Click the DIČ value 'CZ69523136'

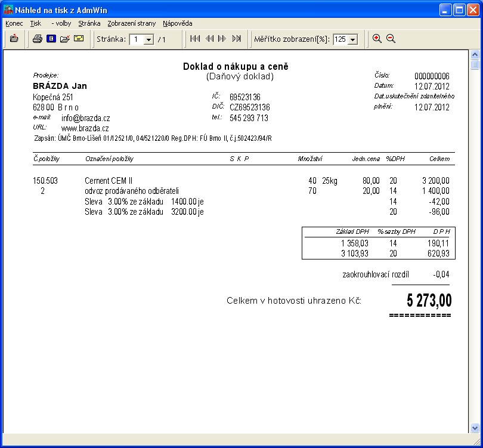(250, 107)
